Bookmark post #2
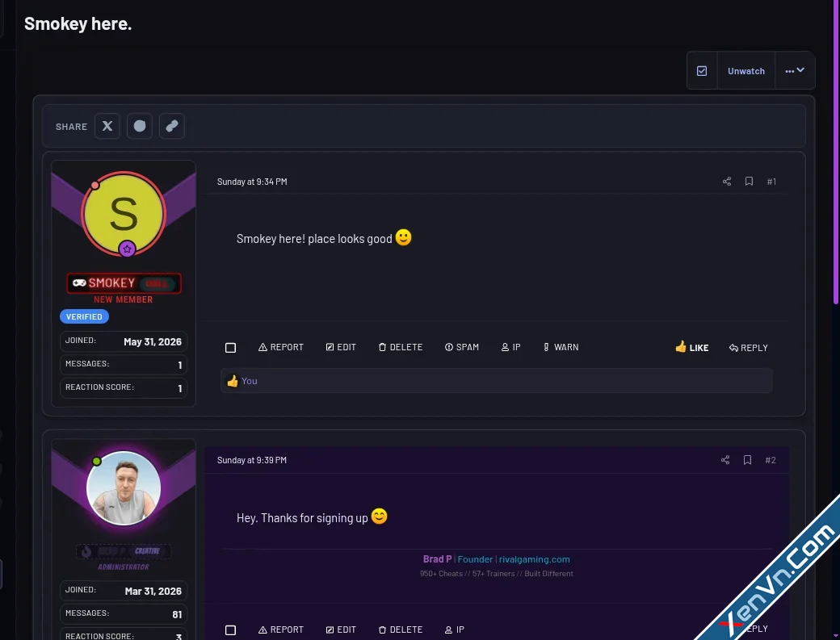Screen dimensions: 840x640 coord(747,460)
